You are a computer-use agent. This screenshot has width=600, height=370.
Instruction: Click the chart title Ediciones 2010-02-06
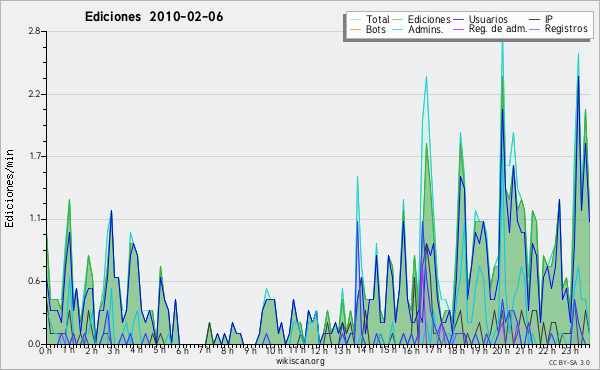(x=154, y=17)
